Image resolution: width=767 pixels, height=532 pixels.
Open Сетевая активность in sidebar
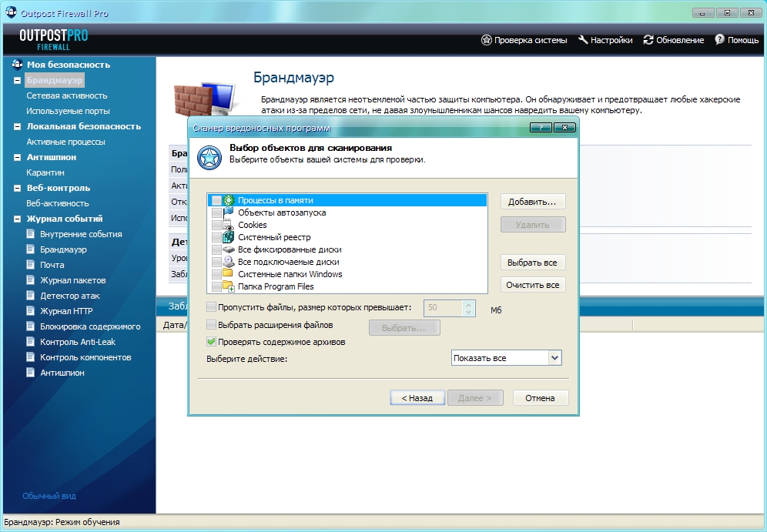click(x=66, y=95)
